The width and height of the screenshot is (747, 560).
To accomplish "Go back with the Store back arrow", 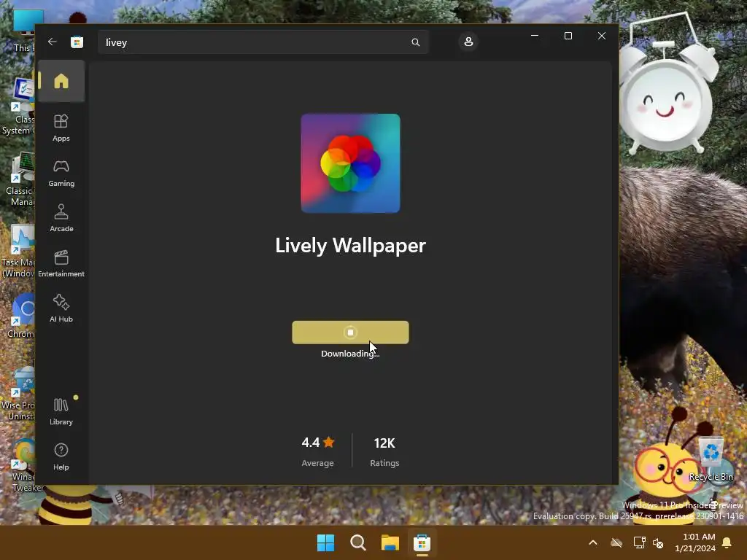I will pyautogui.click(x=53, y=42).
